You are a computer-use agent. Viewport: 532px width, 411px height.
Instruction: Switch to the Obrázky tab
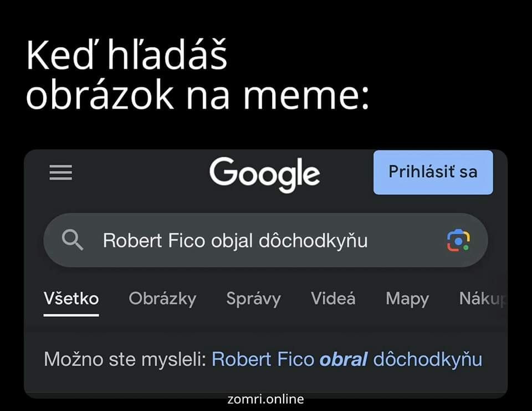pos(162,299)
